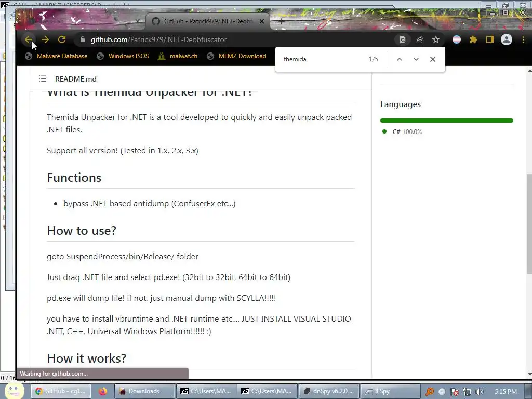Jump to previous find result
This screenshot has height=399, width=532.
click(x=400, y=59)
